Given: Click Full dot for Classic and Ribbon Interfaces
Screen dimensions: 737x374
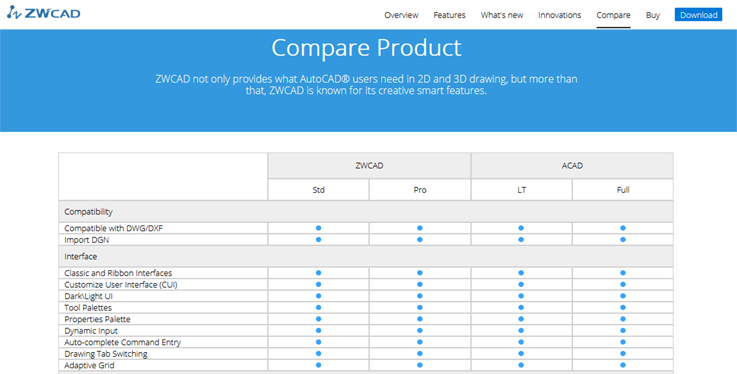Looking at the screenshot, I should [623, 273].
